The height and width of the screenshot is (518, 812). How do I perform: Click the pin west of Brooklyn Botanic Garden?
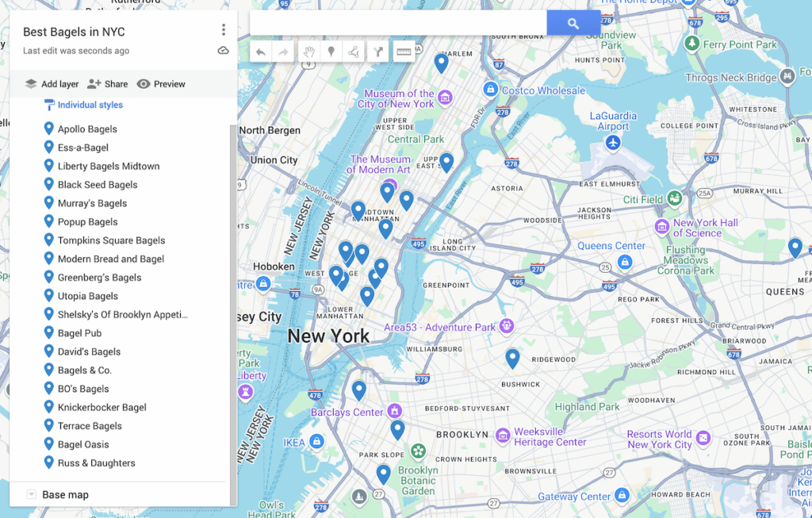tap(383, 474)
